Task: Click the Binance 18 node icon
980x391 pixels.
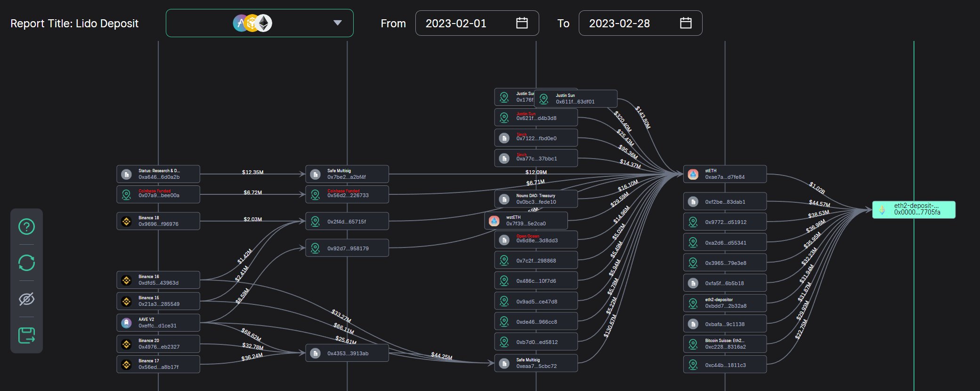Action: coord(126,221)
